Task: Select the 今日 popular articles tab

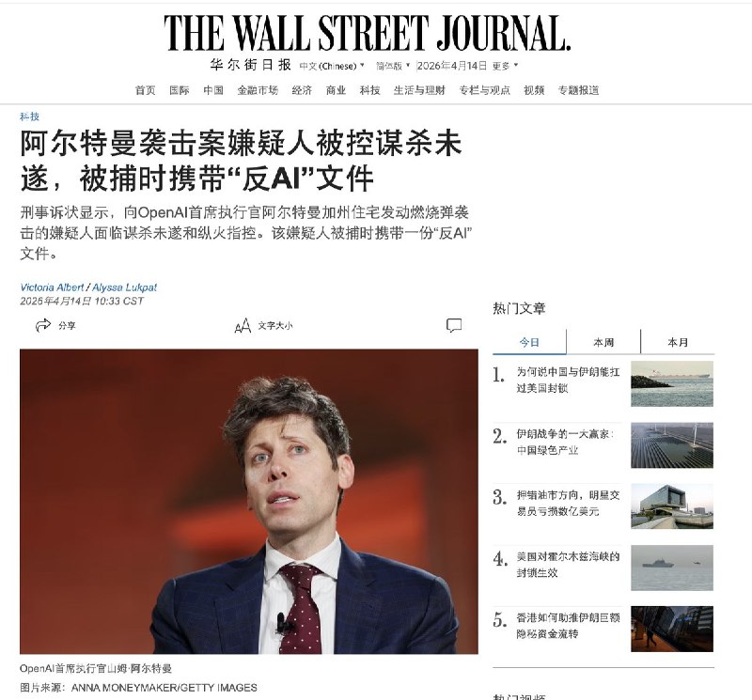Action: [x=529, y=342]
